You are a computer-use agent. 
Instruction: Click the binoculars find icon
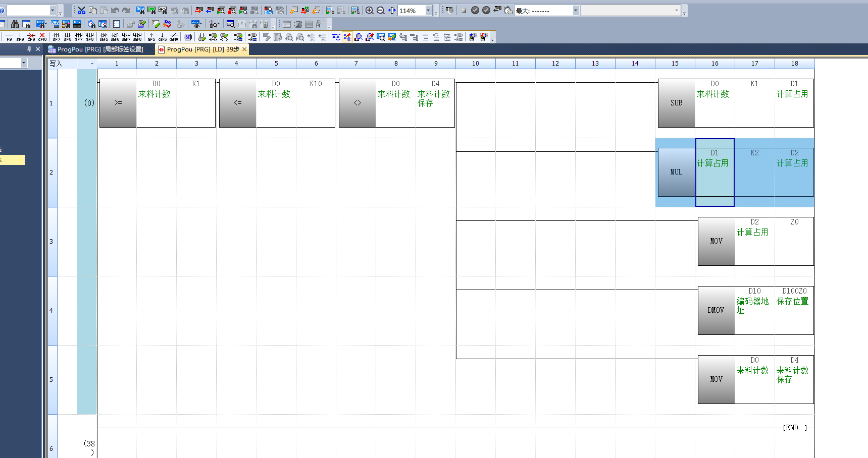click(x=15, y=24)
